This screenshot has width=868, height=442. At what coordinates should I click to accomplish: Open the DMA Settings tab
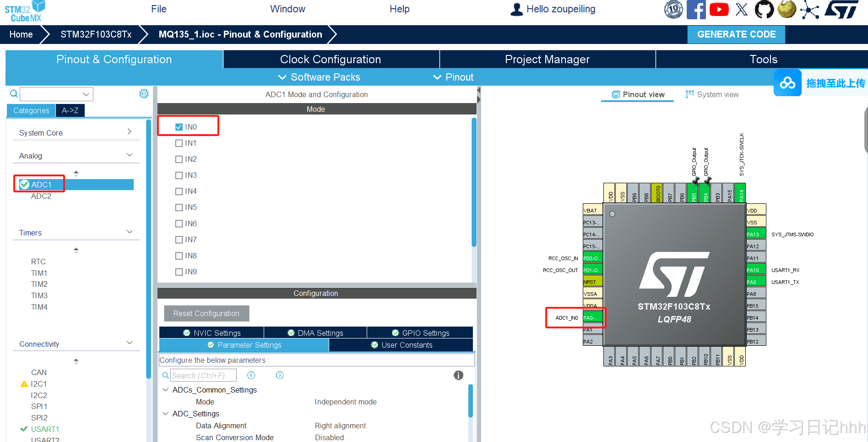click(315, 333)
